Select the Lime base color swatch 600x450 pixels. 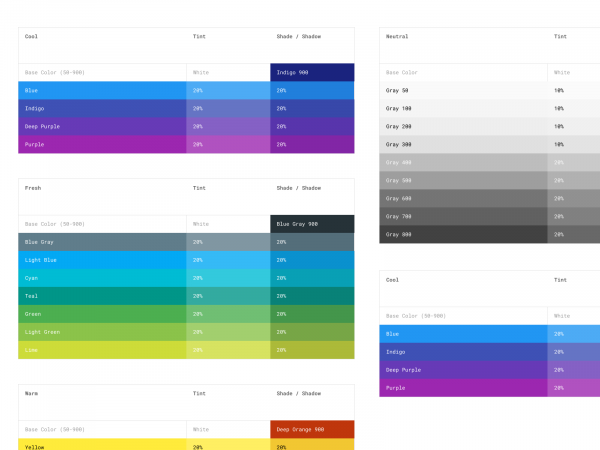pos(102,350)
